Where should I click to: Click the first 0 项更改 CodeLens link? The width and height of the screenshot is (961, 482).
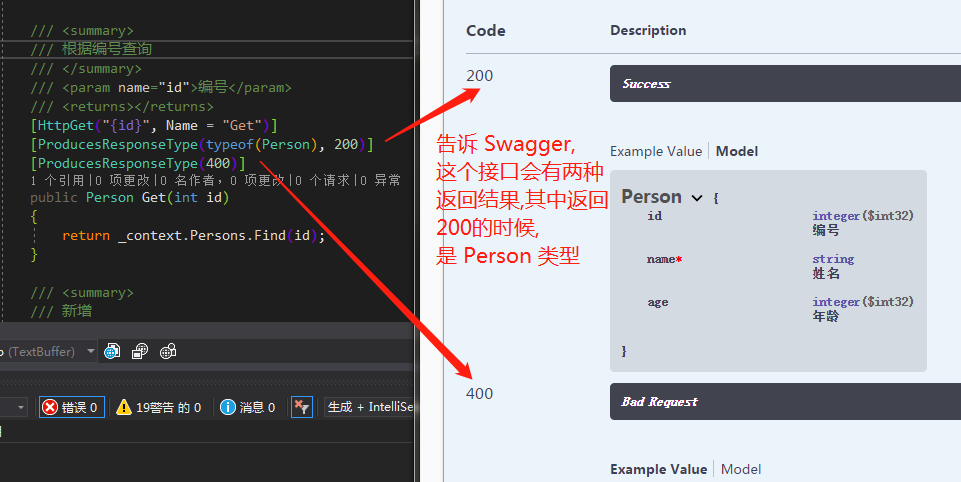(x=122, y=180)
